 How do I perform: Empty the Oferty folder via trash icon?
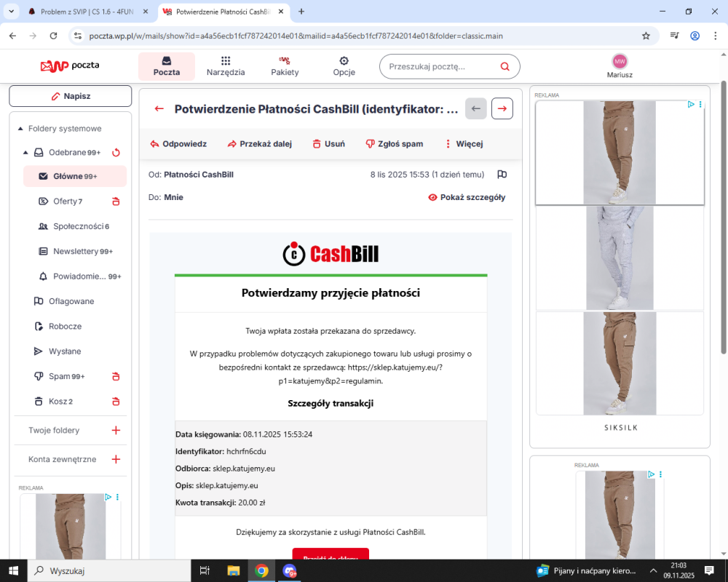pyautogui.click(x=116, y=202)
